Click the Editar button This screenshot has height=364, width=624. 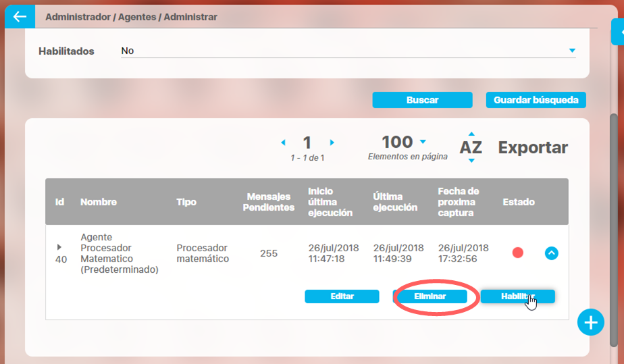point(342,296)
